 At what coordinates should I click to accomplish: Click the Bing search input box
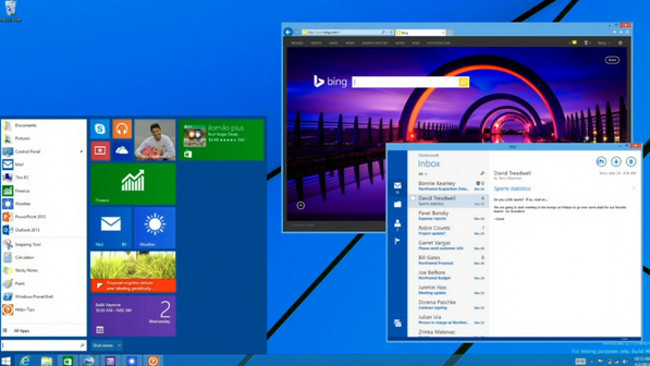405,82
